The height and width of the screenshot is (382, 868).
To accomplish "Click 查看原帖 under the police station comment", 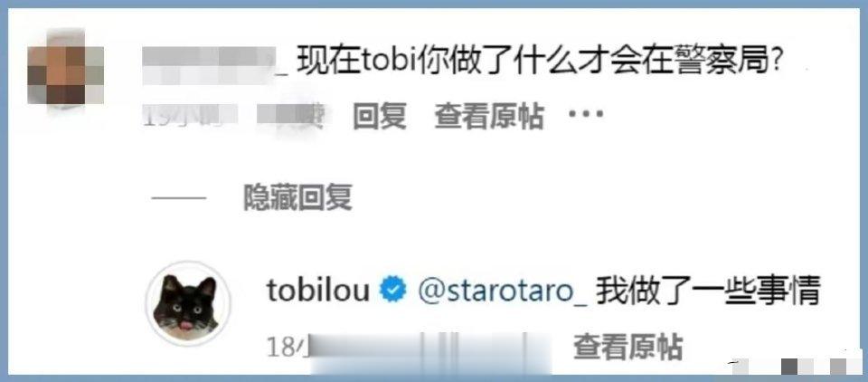I will click(488, 116).
